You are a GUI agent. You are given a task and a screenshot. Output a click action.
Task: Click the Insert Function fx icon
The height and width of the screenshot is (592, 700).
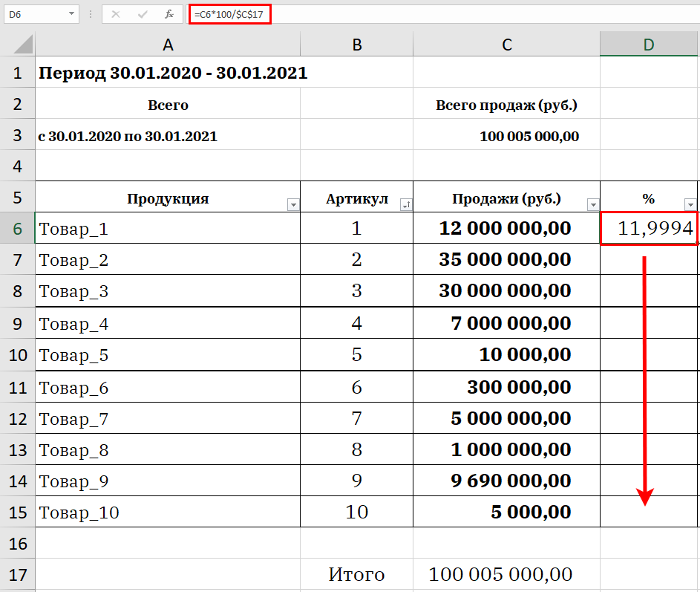[169, 14]
